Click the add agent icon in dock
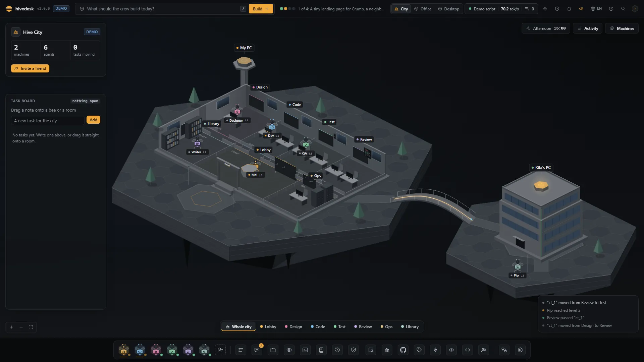 coord(220,350)
